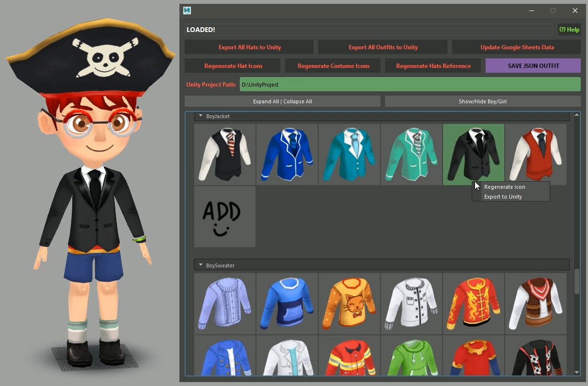This screenshot has width=588, height=386.
Task: Select the lavender knit sweater icon
Action: (x=225, y=304)
